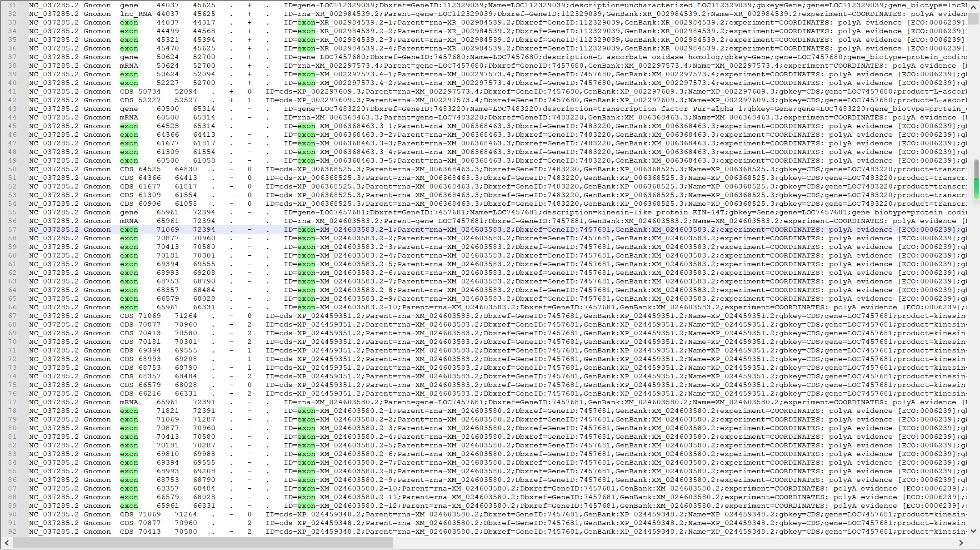Click start coordinate 44499 on line 34
The height and width of the screenshot is (550, 980).
click(168, 31)
